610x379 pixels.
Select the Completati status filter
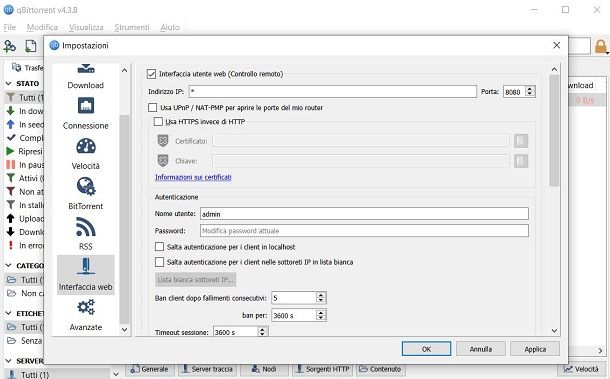[25, 138]
